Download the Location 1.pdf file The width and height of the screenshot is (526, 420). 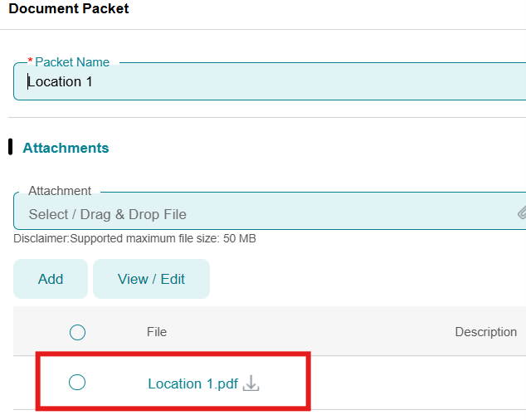pyautogui.click(x=252, y=383)
